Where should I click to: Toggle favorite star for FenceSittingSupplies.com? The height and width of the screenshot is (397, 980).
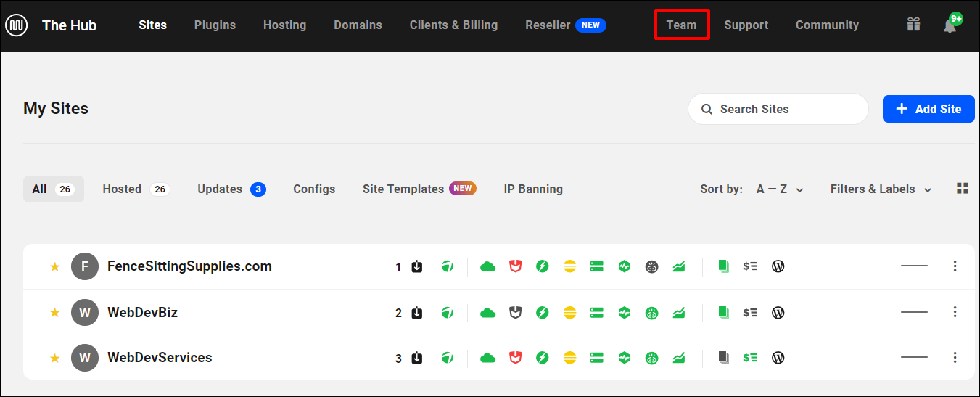tap(54, 267)
